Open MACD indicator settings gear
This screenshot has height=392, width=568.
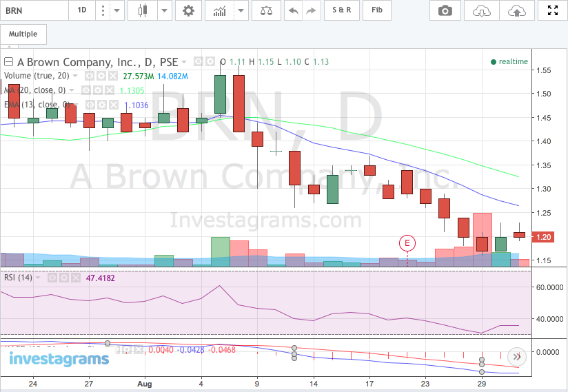(128, 349)
